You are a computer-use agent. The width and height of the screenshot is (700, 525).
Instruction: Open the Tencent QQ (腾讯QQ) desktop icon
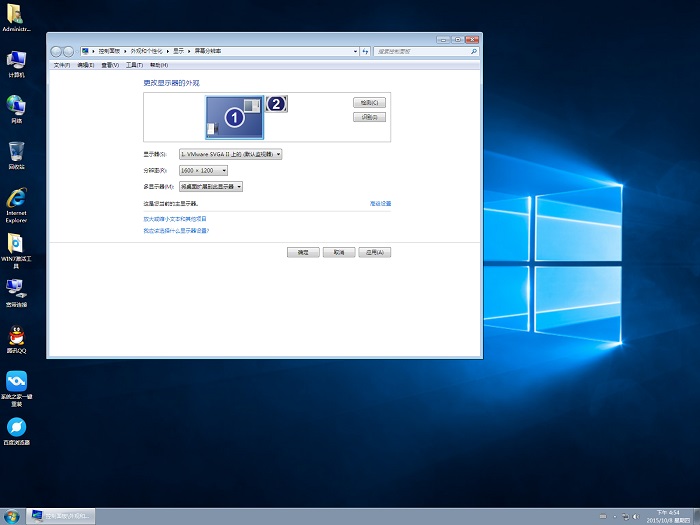(x=16, y=335)
